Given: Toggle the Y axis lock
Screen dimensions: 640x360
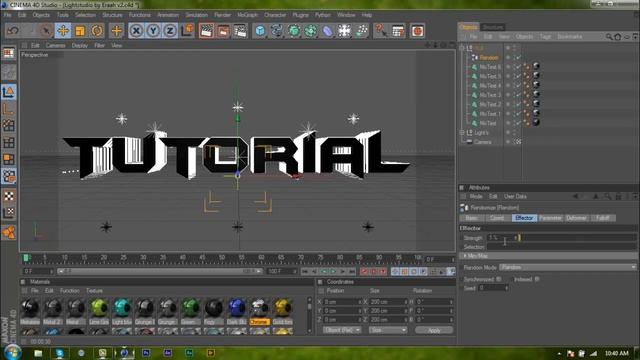Looking at the screenshot, I should click(x=153, y=31).
